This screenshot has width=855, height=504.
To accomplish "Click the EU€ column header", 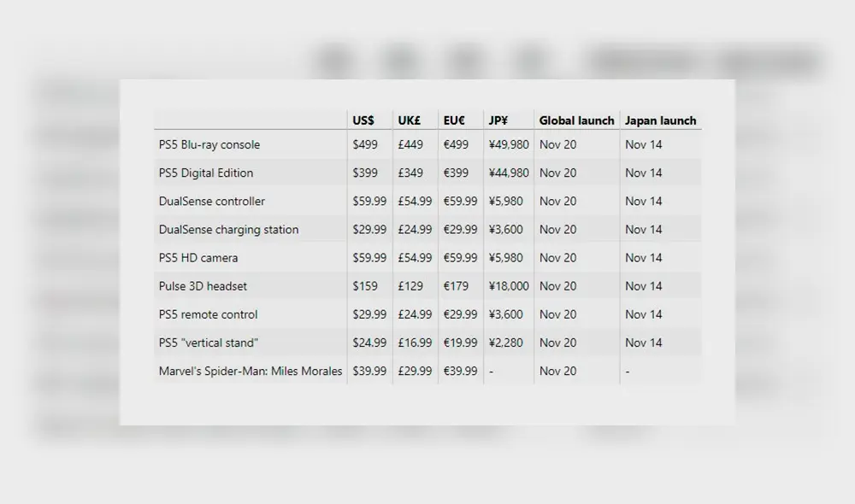I will point(456,120).
